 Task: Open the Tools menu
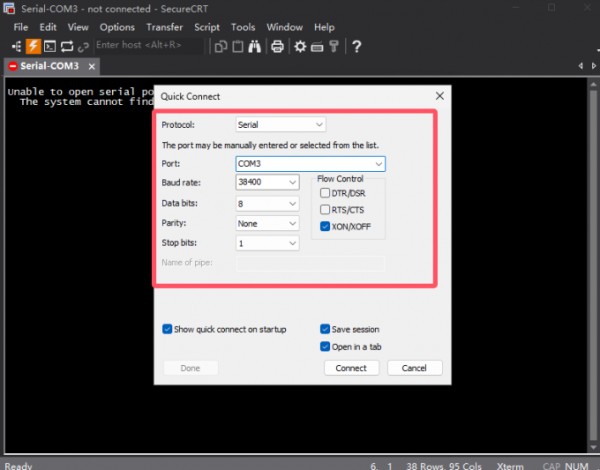[x=243, y=27]
